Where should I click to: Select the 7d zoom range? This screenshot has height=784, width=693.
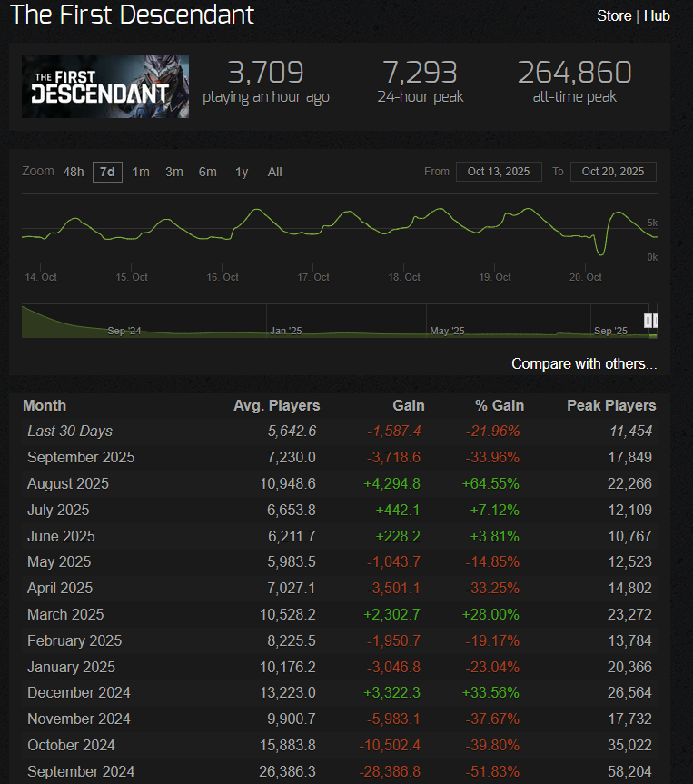click(107, 172)
